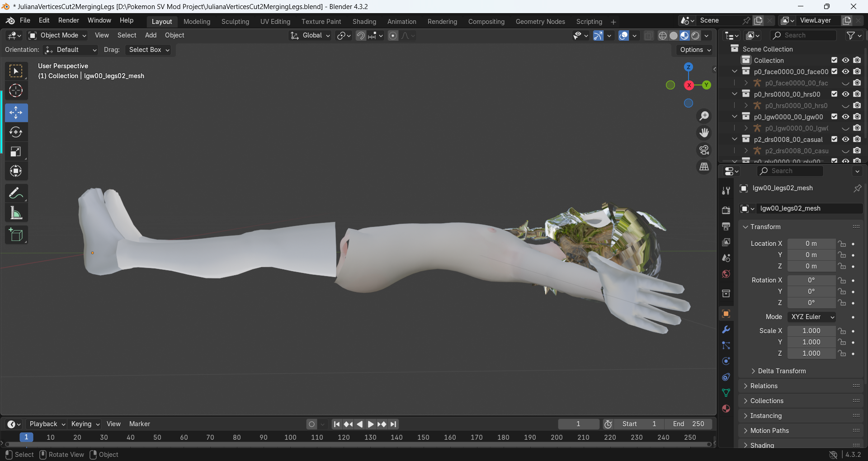Screen dimensions: 868x461
Task: Click the viewport Options button
Action: [x=695, y=50]
